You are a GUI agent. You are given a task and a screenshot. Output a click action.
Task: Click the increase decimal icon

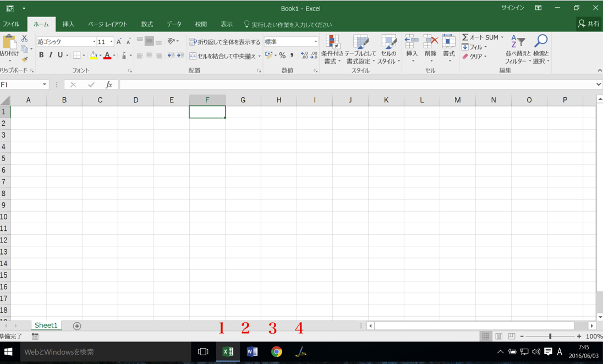tap(304, 56)
